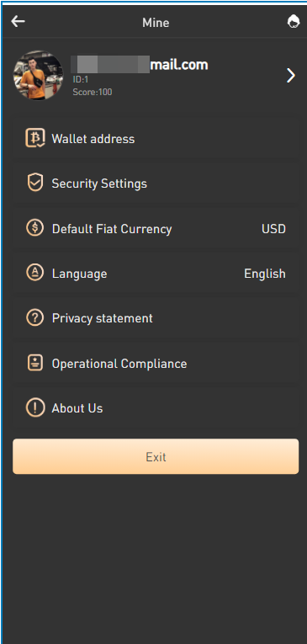Viewport: 307px width, 644px height.
Task: Click the dollar coin fiat currency icon
Action: (34, 227)
